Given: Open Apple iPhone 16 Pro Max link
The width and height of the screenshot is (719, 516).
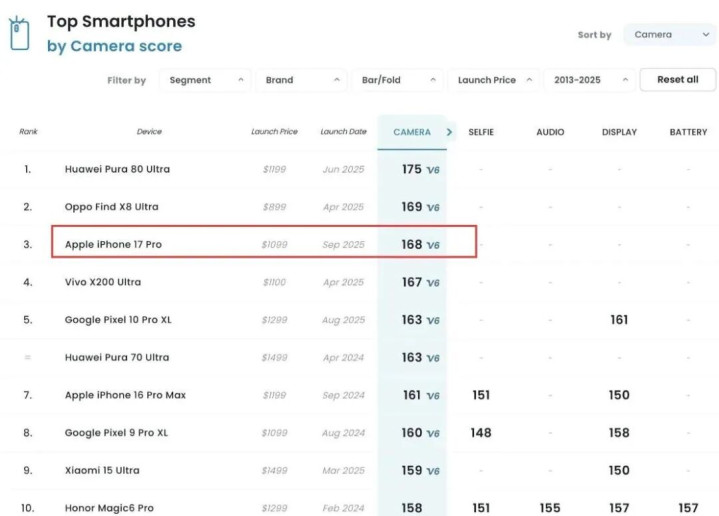Looking at the screenshot, I should (x=125, y=395).
